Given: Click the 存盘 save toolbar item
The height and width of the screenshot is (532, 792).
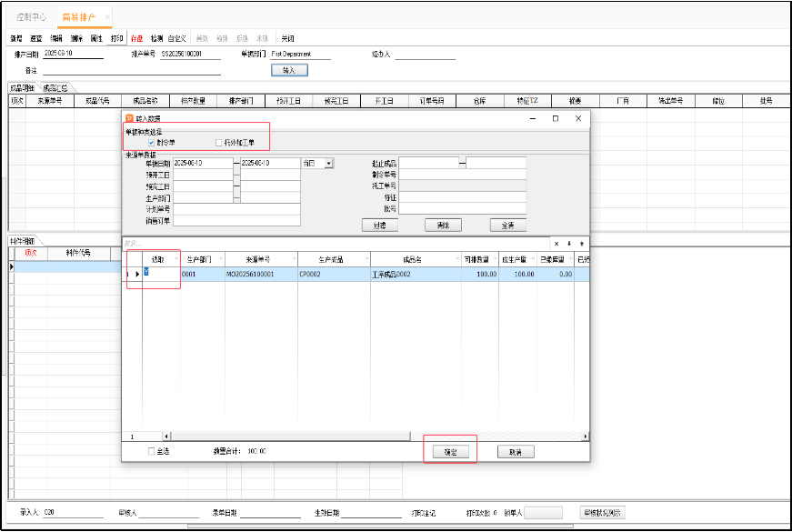Looking at the screenshot, I should (136, 39).
